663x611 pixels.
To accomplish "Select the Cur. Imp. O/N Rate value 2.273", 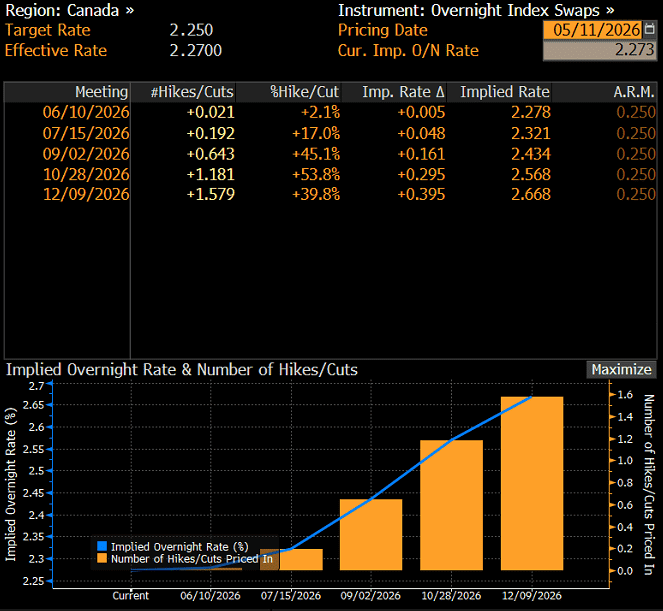I will (x=600, y=50).
